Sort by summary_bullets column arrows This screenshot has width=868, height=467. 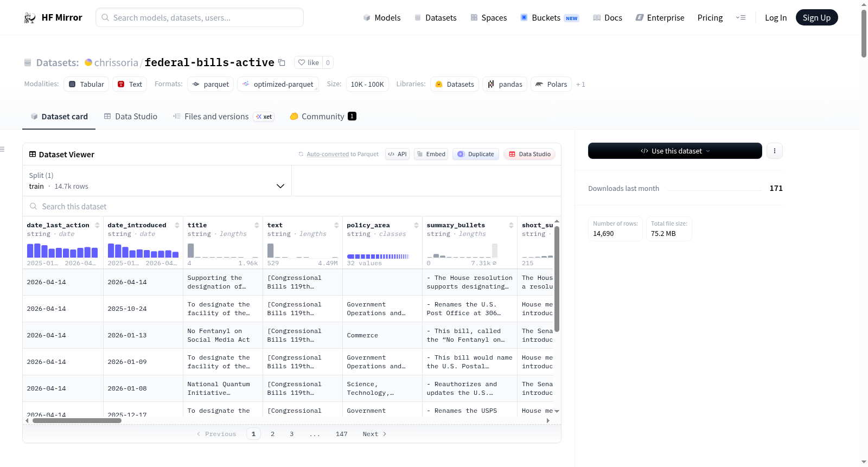(x=511, y=225)
